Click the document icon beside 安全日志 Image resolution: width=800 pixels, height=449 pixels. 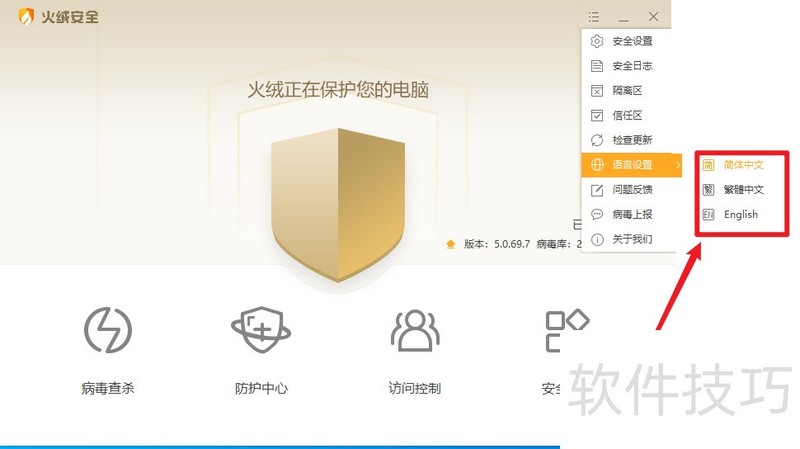click(597, 66)
